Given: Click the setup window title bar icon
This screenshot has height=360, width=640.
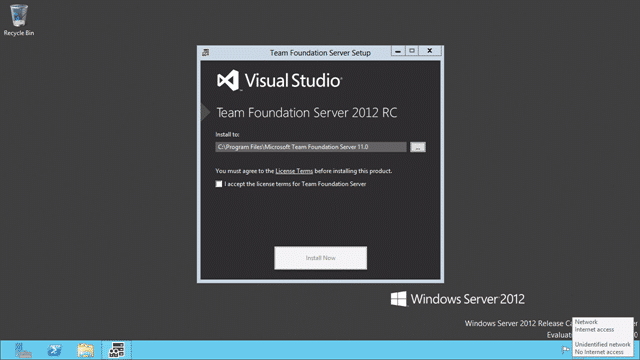Looking at the screenshot, I should [x=206, y=53].
